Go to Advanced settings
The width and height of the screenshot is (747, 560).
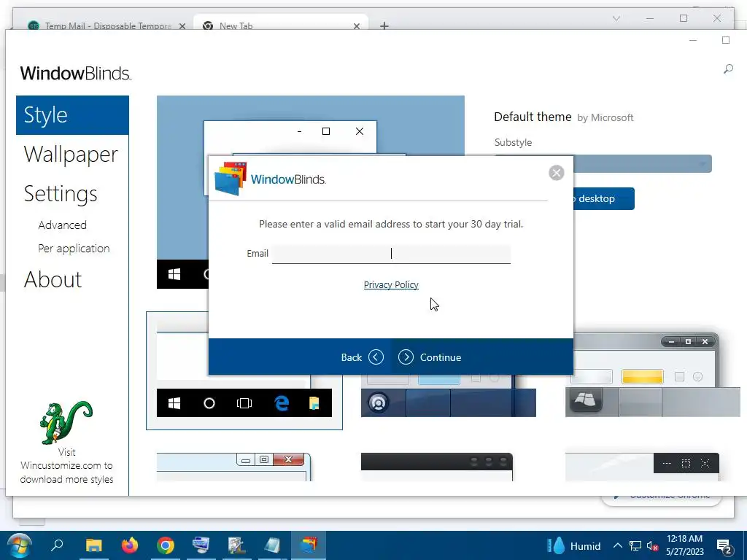63,225
